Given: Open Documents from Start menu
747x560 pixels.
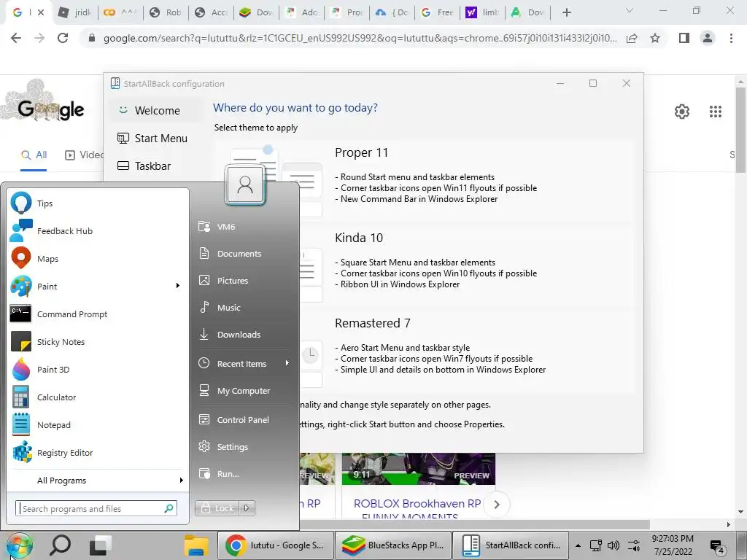Looking at the screenshot, I should pyautogui.click(x=244, y=253).
